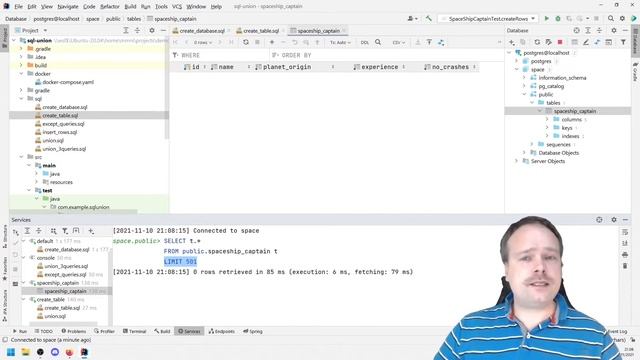Open the File menu
The height and width of the screenshot is (360, 640).
pos(18,7)
